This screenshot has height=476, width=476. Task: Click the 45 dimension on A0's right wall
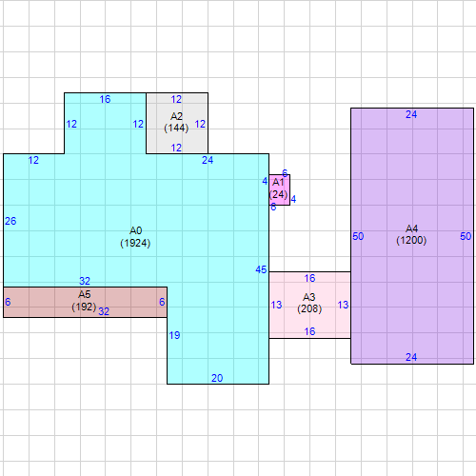[261, 269]
